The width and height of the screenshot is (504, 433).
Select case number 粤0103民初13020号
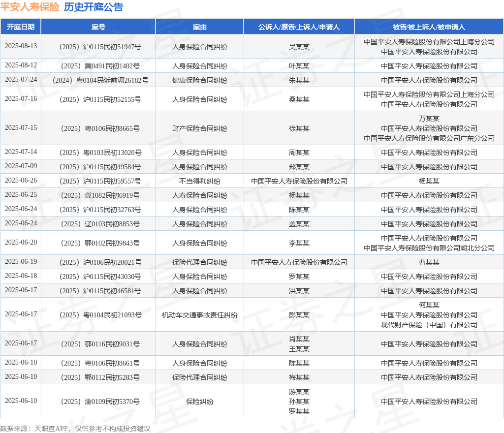[x=100, y=153]
